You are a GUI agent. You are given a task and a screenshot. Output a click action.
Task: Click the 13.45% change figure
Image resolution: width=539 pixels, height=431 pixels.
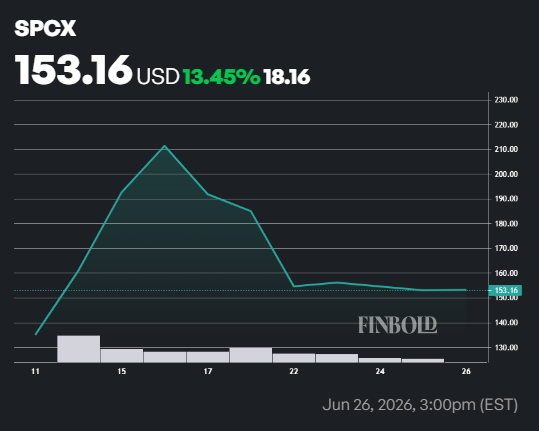[222, 76]
